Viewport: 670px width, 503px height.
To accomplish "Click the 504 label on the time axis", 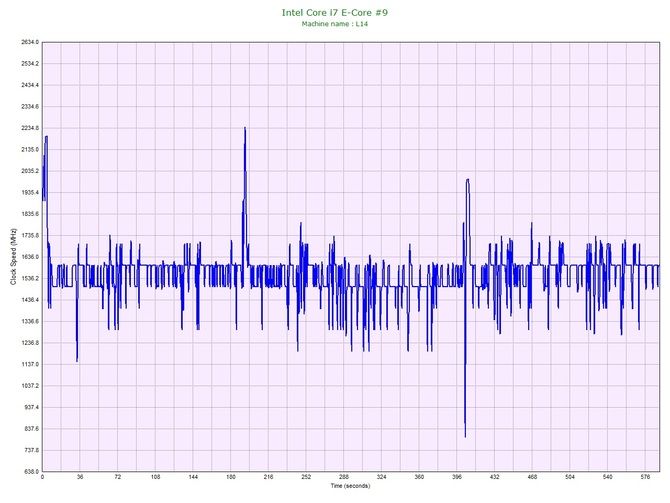I will tap(570, 477).
